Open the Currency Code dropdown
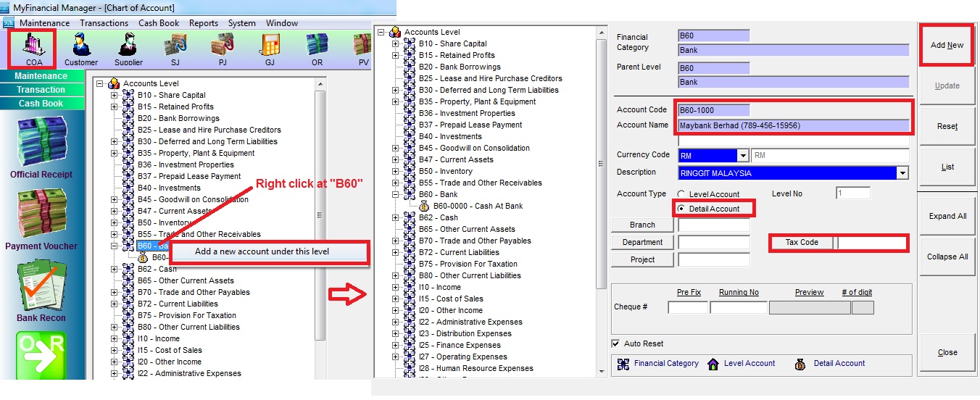Viewport: 980px width, 400px height. pyautogui.click(x=742, y=156)
